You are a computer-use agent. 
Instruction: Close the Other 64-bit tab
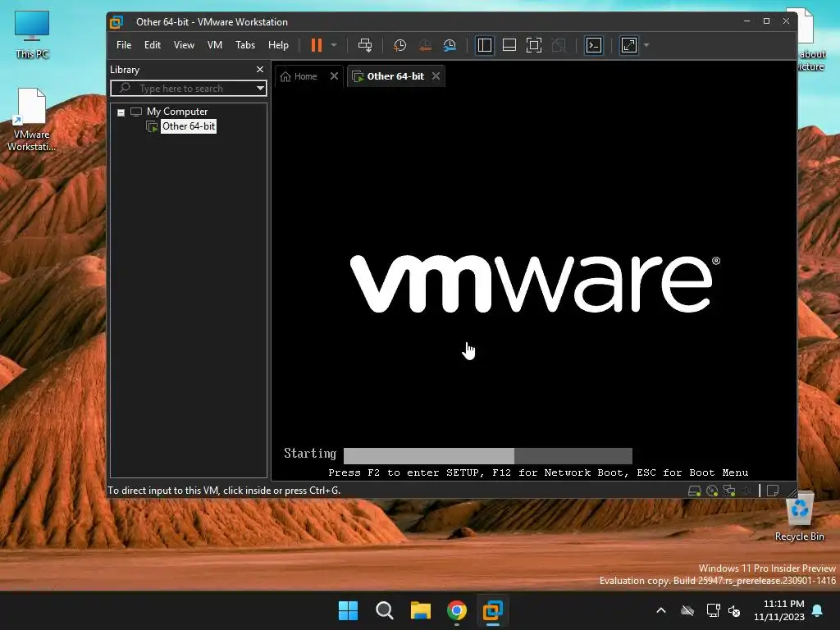click(x=436, y=76)
